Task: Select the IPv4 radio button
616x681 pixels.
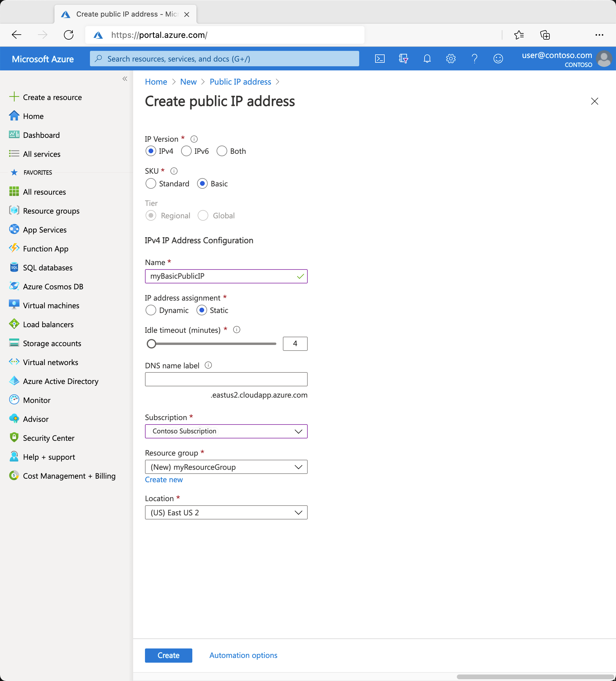Action: [151, 151]
